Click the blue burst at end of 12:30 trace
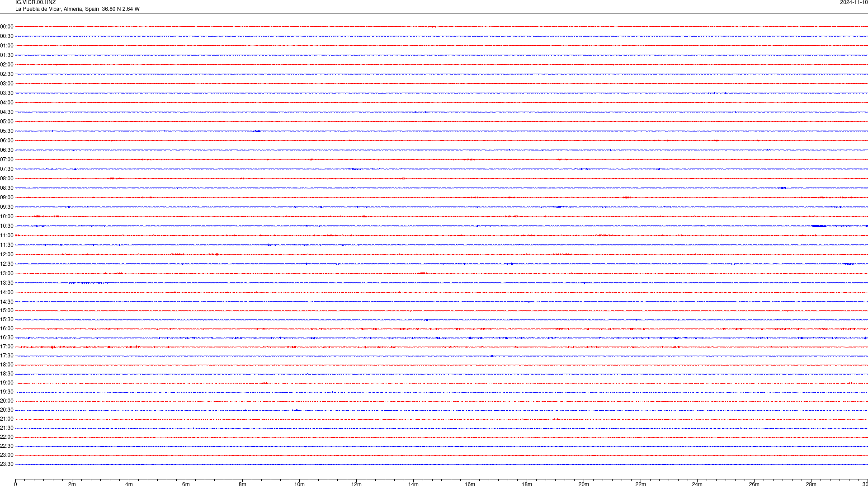The image size is (868, 488). point(848,264)
